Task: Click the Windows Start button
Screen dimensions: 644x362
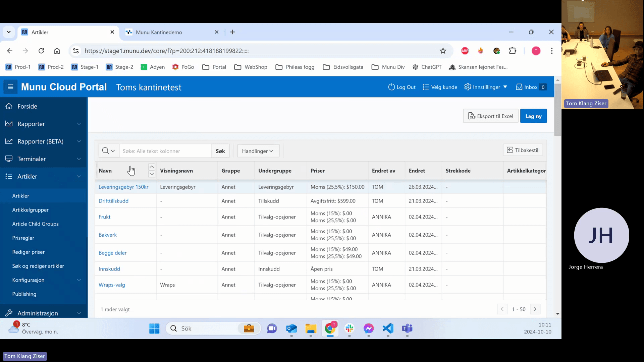Action: (154, 328)
